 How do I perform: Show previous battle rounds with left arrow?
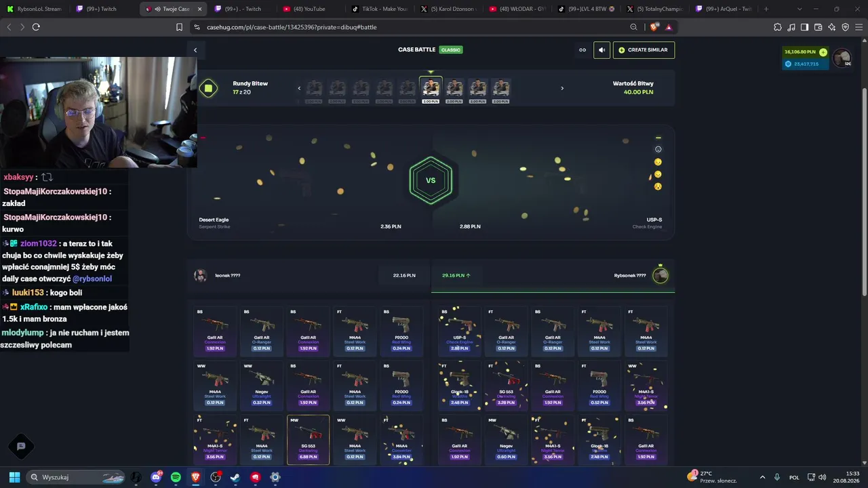pyautogui.click(x=299, y=88)
